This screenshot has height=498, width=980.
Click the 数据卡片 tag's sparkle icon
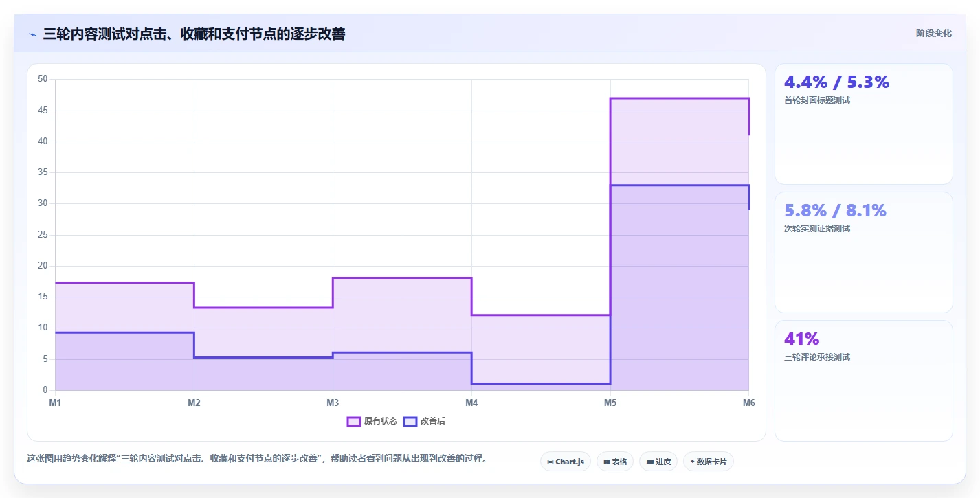[692, 462]
